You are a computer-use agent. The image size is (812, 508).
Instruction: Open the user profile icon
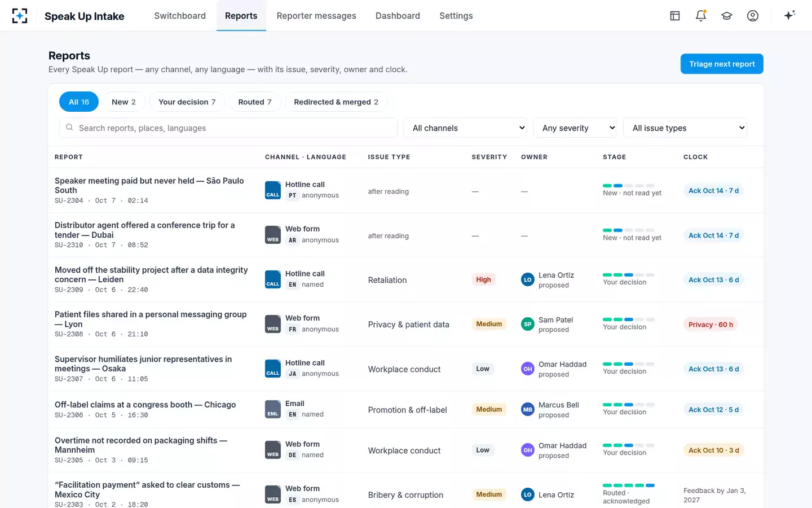pos(753,16)
